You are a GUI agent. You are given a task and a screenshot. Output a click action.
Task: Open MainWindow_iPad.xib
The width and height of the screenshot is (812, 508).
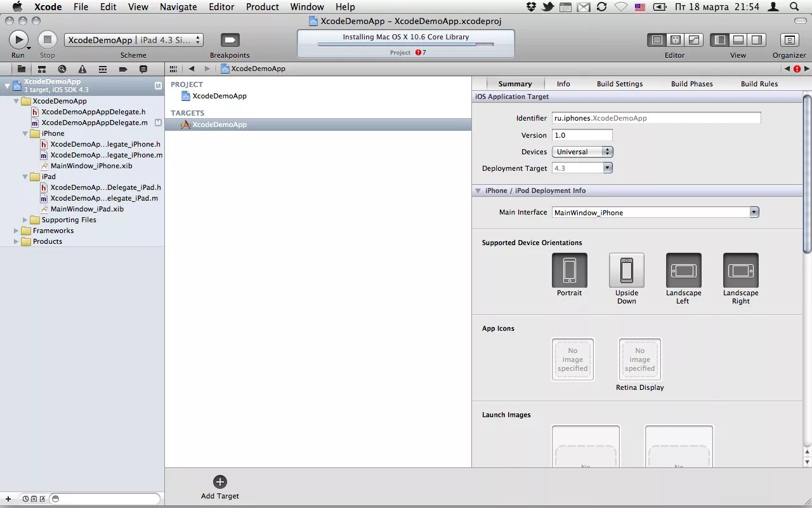click(x=87, y=209)
